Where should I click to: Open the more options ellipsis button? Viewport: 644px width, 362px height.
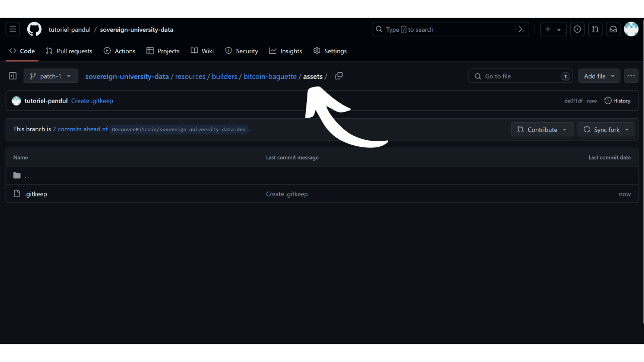click(631, 76)
